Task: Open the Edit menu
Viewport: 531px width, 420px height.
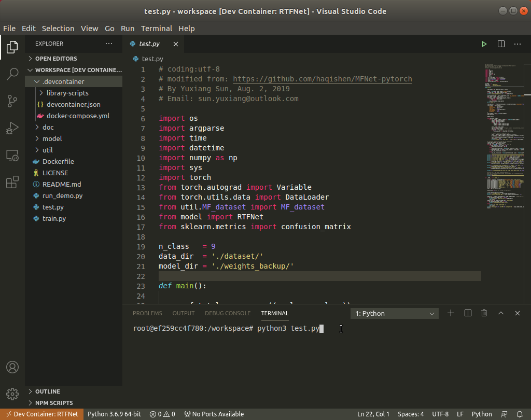Action: tap(29, 29)
